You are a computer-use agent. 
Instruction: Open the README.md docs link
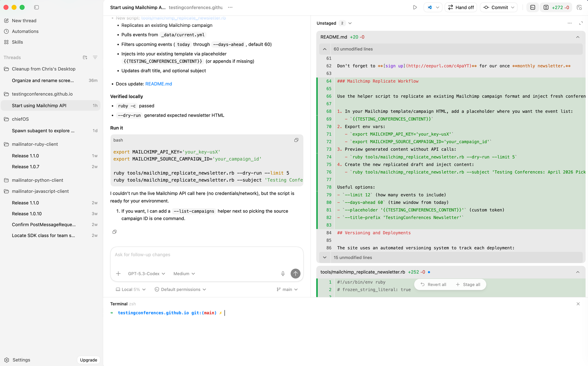coord(158,84)
